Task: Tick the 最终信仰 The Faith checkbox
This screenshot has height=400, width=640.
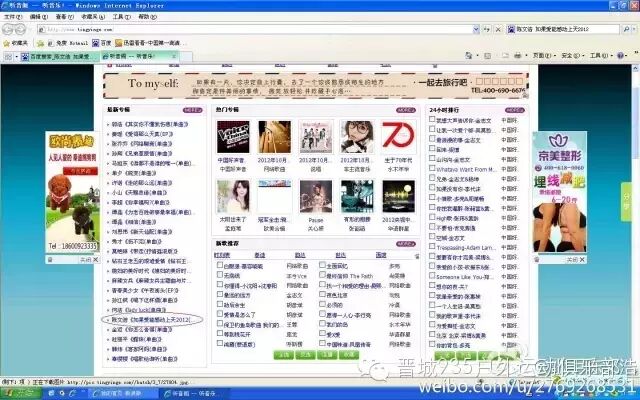Action: tap(322, 275)
